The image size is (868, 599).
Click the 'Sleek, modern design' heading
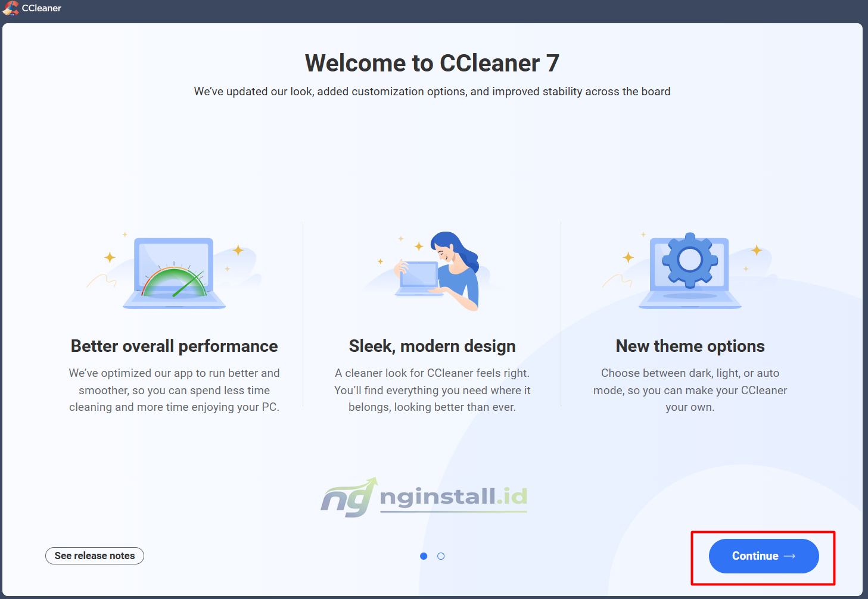(x=433, y=346)
